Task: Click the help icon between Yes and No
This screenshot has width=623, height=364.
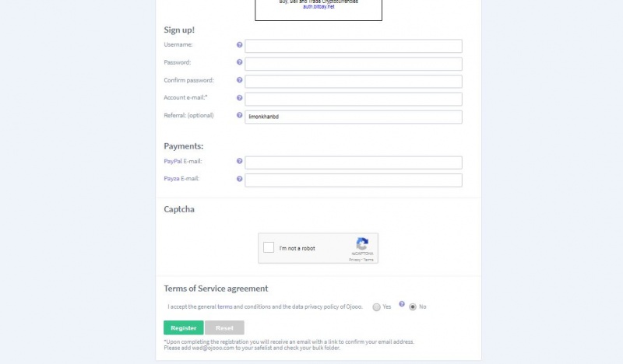Action: (x=402, y=304)
